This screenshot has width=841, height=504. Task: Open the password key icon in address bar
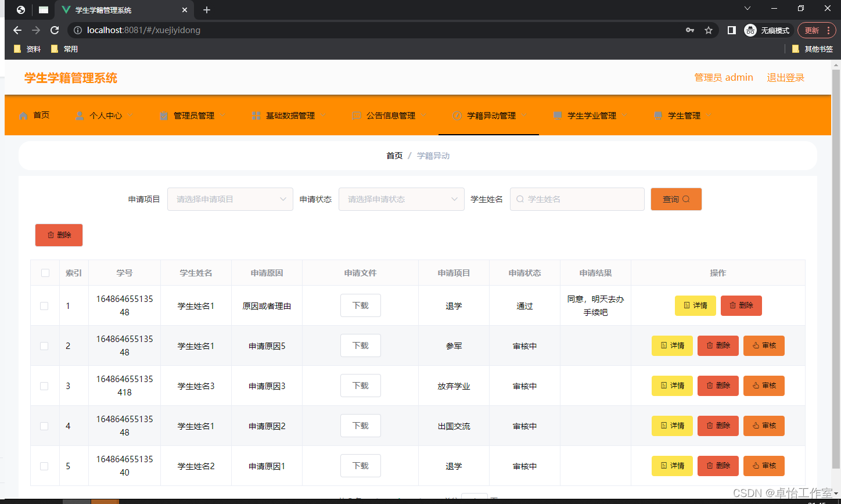tap(690, 30)
